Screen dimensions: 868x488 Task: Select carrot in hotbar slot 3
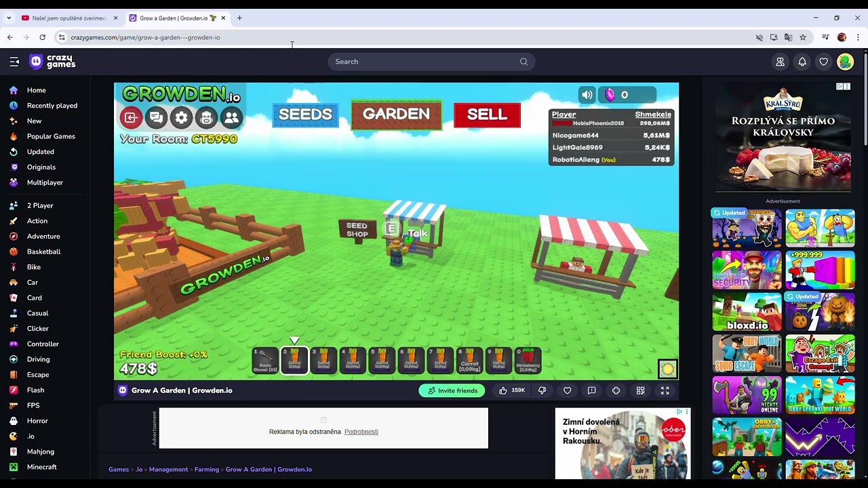coord(323,361)
